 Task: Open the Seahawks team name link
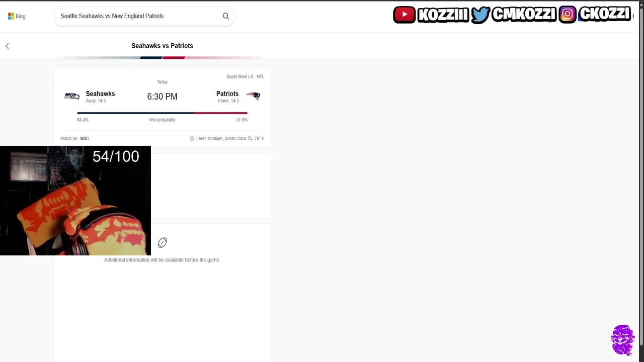click(100, 94)
